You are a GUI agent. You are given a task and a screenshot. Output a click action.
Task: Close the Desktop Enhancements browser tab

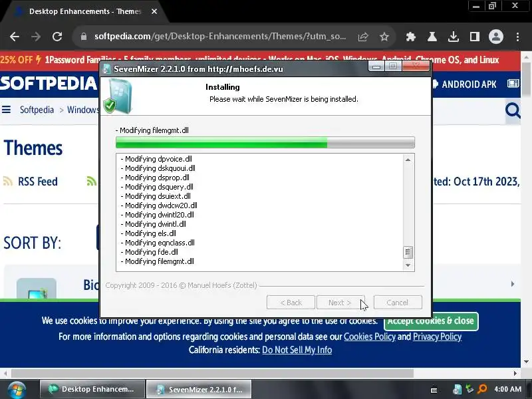point(154,11)
